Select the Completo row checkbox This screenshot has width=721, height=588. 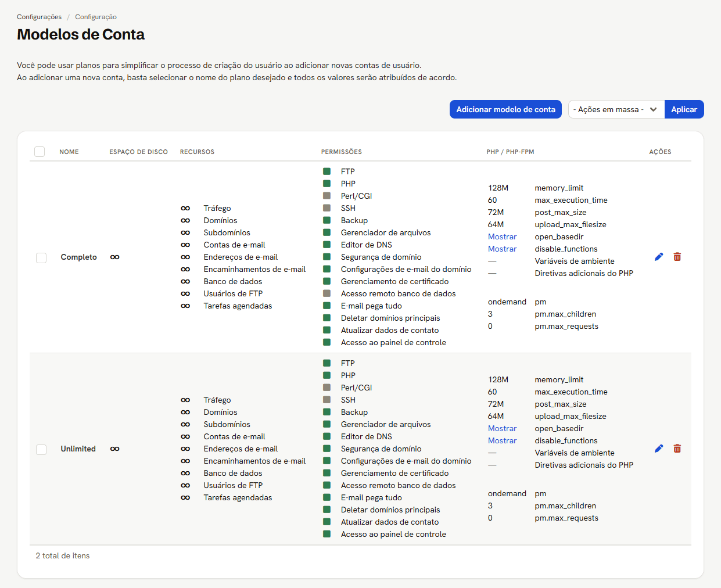[41, 257]
